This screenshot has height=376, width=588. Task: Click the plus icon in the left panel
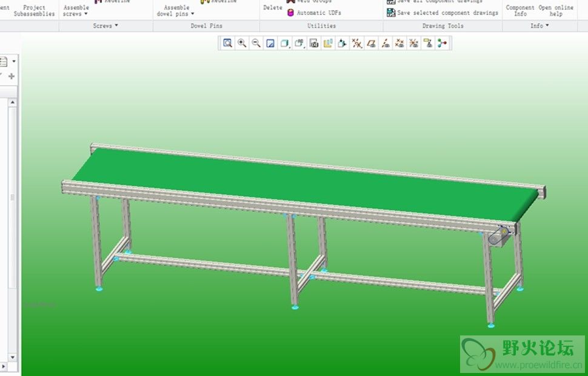[x=12, y=76]
